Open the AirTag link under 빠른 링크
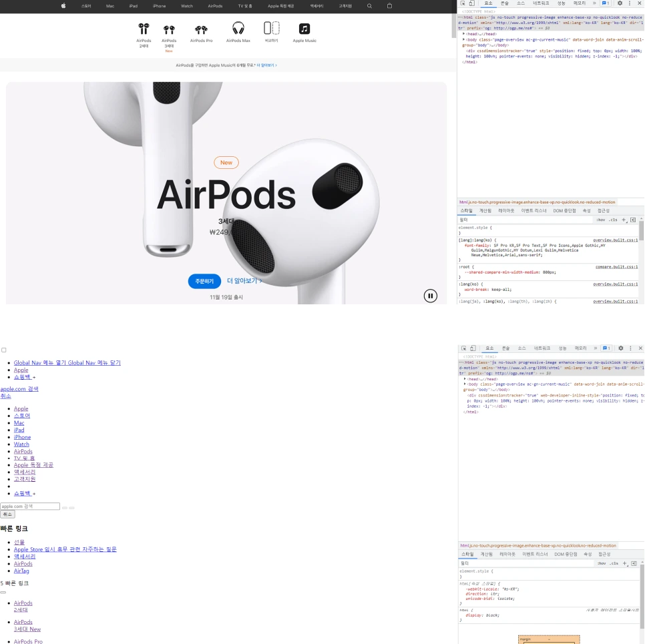 [21, 571]
